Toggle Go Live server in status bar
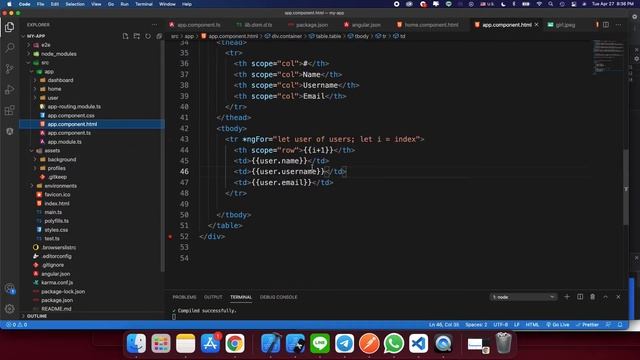The height and width of the screenshot is (360, 640). click(x=558, y=324)
